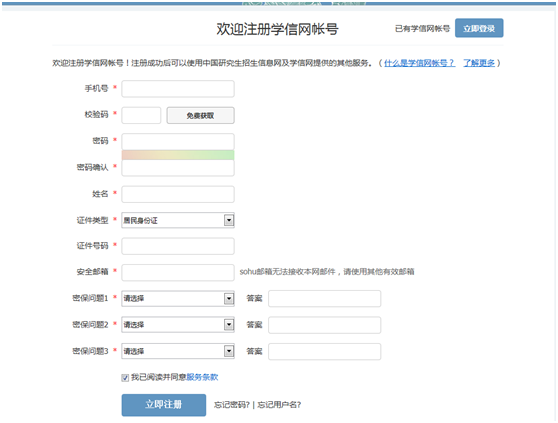Open the 密保问题1 dropdown

tap(178, 298)
